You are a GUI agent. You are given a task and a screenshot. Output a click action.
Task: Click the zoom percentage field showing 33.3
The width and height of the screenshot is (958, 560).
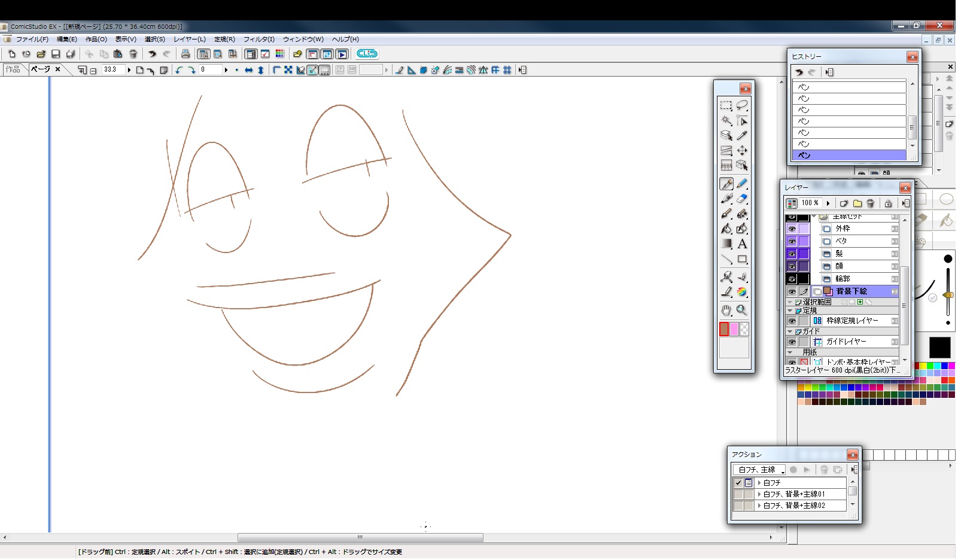click(x=113, y=70)
